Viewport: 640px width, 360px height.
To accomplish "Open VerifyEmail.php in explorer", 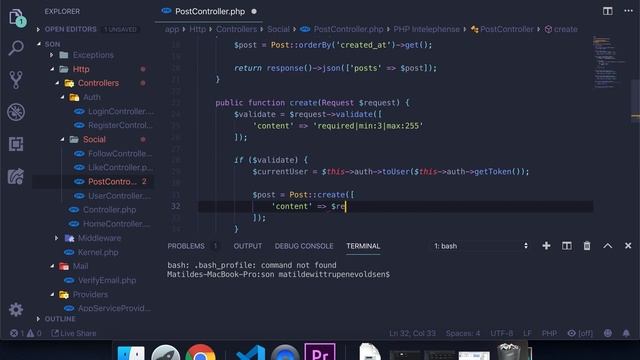I will tap(107, 280).
